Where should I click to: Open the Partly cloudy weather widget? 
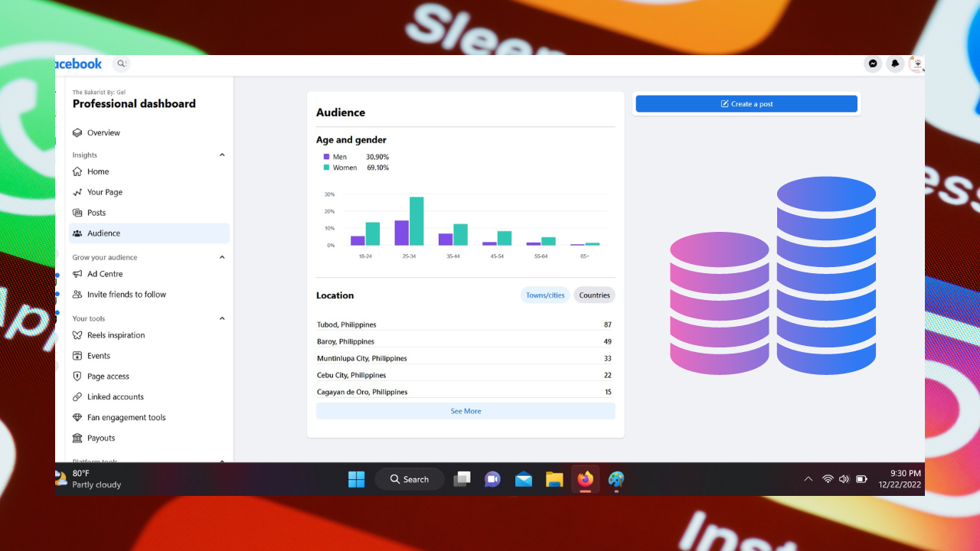point(89,479)
